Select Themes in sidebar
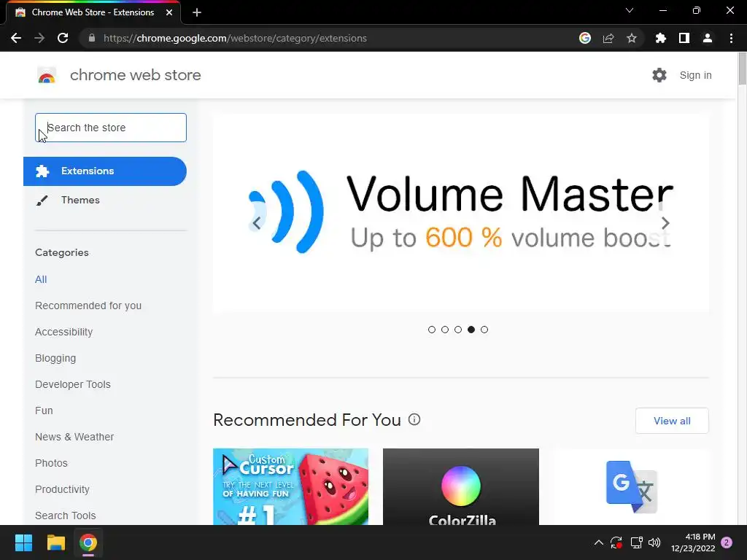Screen dimensions: 747x560 [x=80, y=200]
